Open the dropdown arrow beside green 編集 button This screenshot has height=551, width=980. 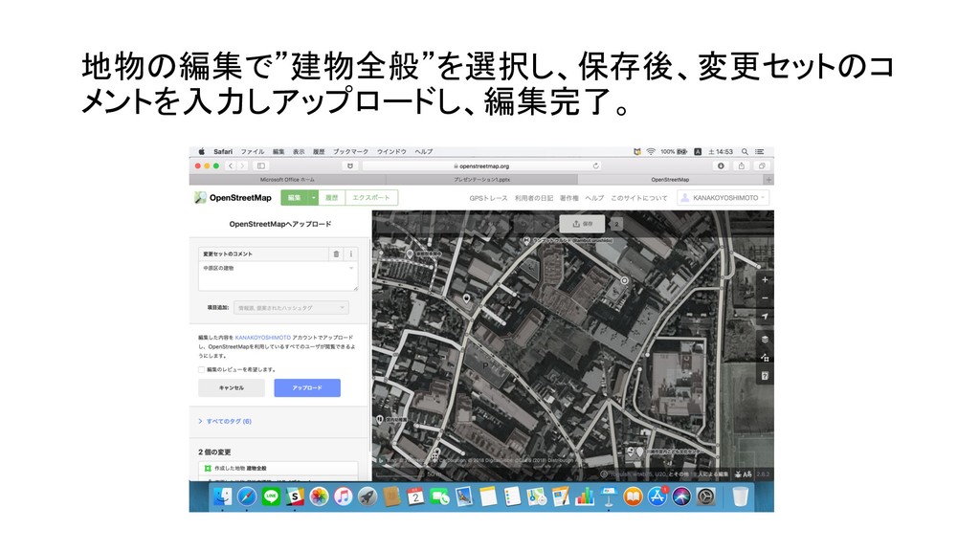(x=313, y=198)
